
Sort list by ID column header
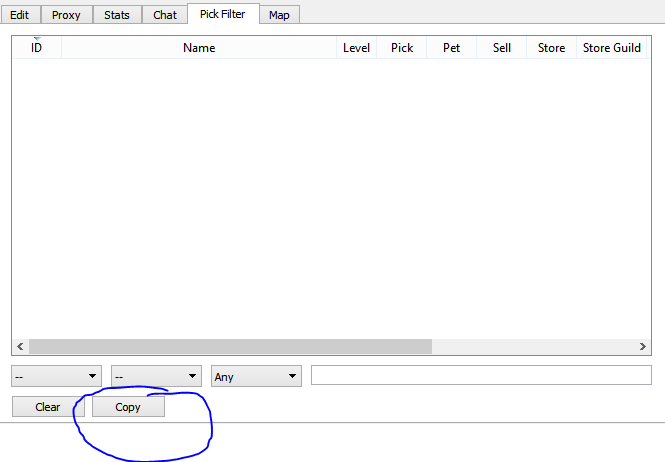[x=37, y=48]
